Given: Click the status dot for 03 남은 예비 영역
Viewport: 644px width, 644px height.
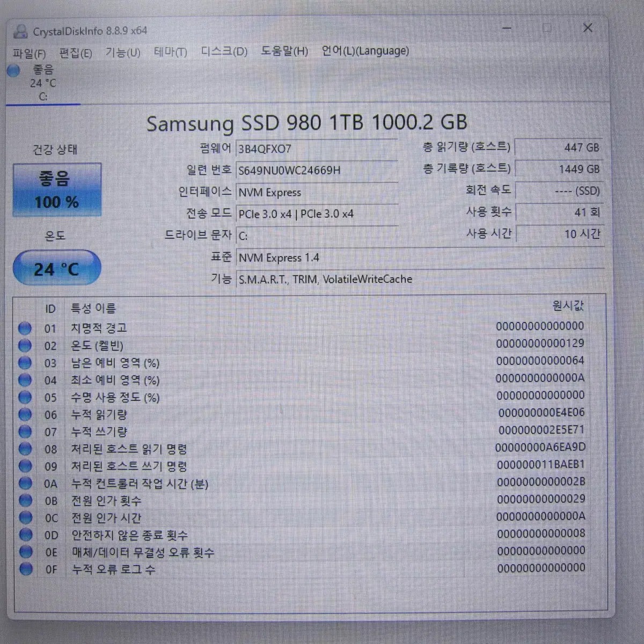Looking at the screenshot, I should (x=25, y=363).
